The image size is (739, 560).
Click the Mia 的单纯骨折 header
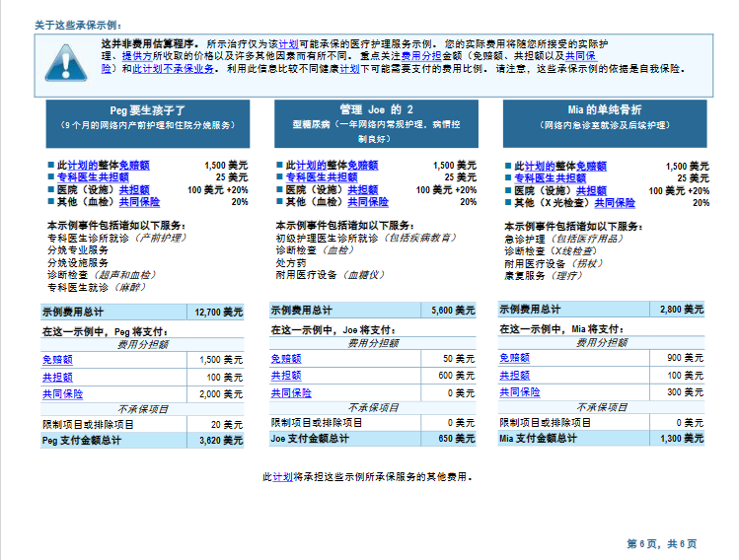(x=604, y=116)
